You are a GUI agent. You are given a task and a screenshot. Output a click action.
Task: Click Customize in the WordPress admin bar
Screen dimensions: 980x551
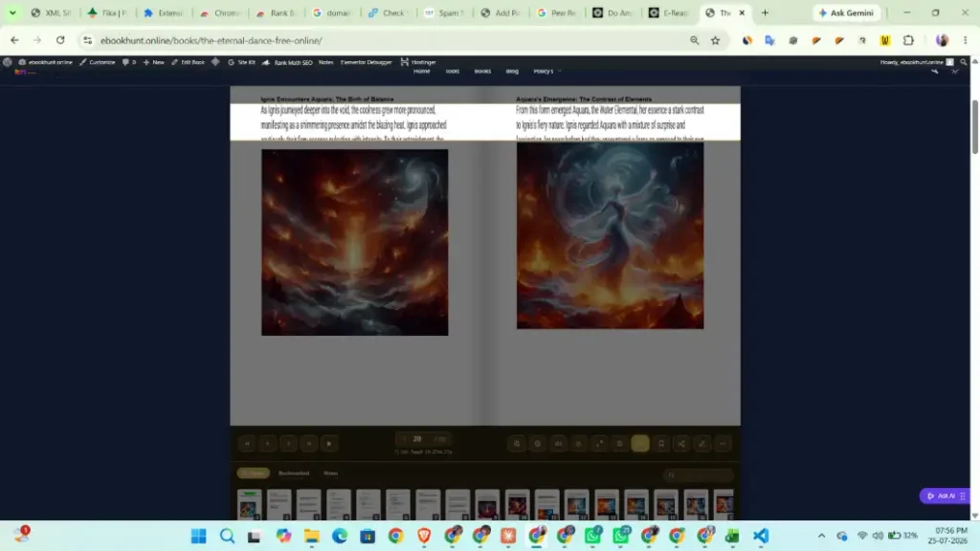coord(97,62)
